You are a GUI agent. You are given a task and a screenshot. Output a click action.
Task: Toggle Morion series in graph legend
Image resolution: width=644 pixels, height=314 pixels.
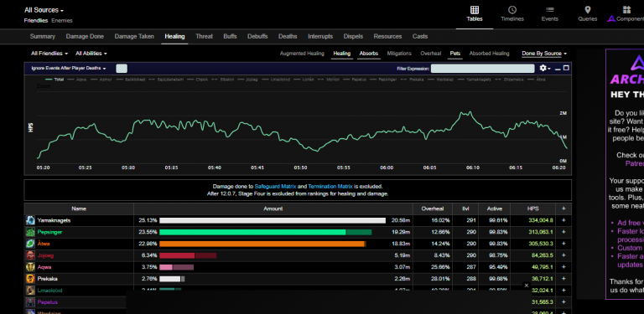point(328,80)
